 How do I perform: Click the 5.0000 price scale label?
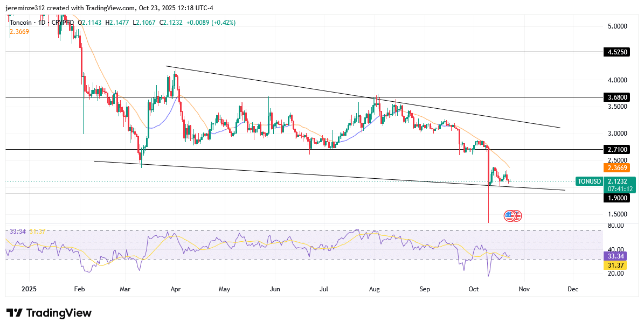pyautogui.click(x=618, y=26)
